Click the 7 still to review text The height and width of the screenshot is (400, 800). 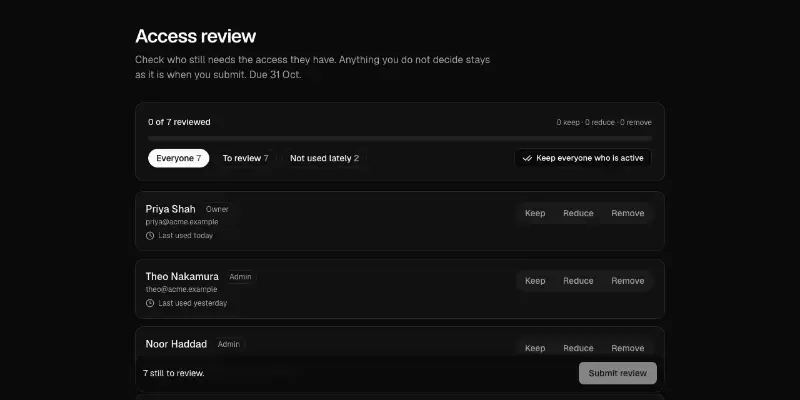[173, 373]
